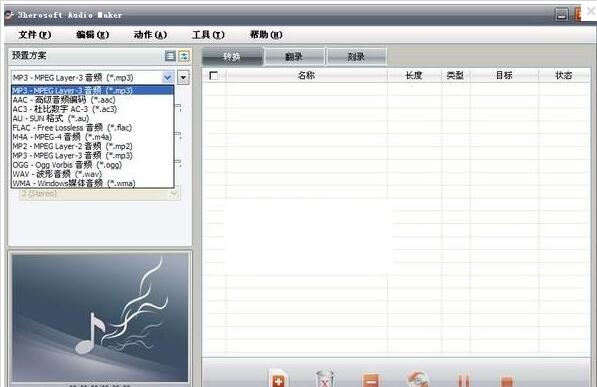Open the 工具(T) menu

click(x=208, y=35)
